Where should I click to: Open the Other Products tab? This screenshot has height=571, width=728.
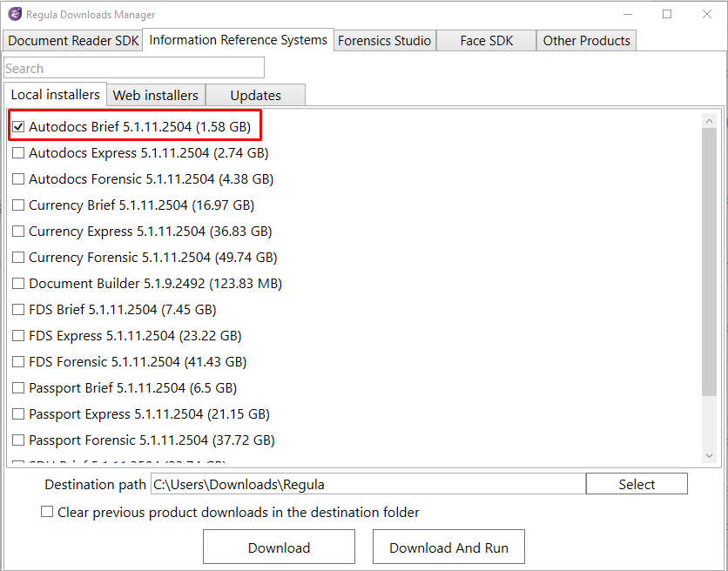586,41
